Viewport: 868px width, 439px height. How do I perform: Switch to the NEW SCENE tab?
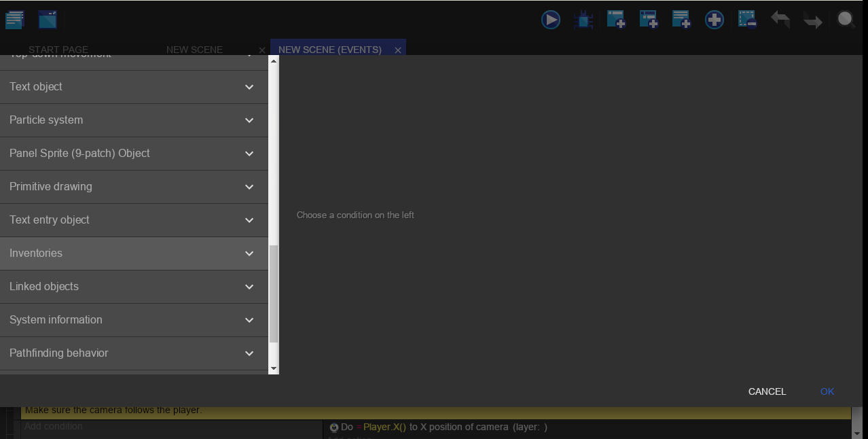click(194, 50)
